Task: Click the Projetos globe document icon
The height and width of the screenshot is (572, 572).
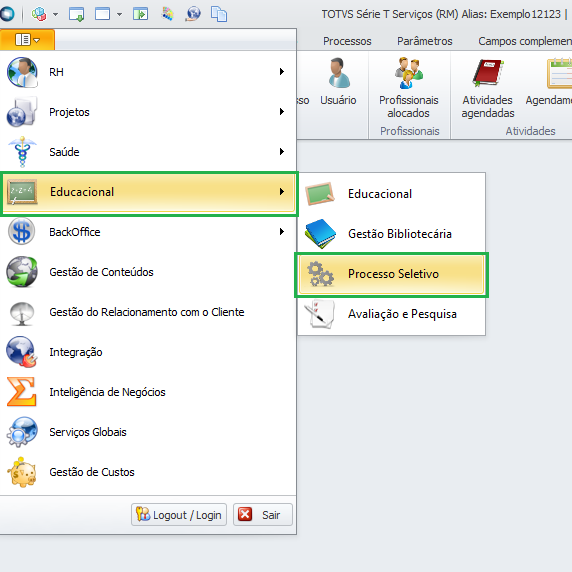Action: click(22, 112)
